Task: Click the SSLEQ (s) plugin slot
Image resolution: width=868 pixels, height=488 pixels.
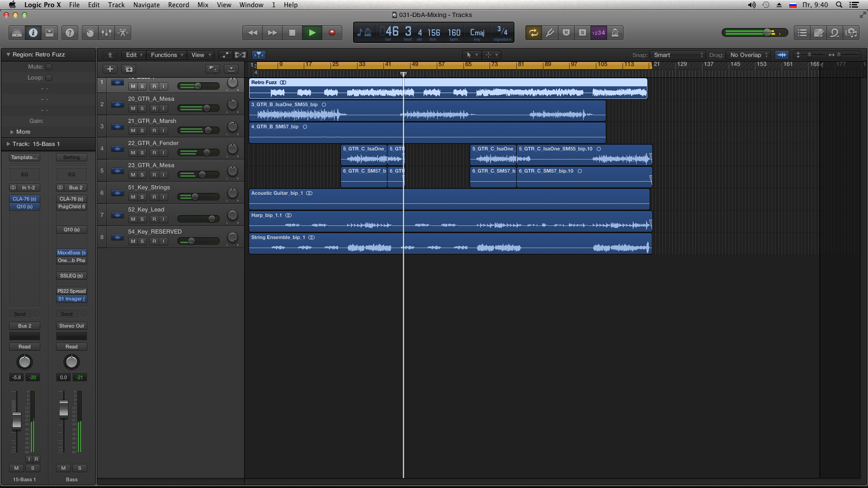Action: (x=71, y=276)
